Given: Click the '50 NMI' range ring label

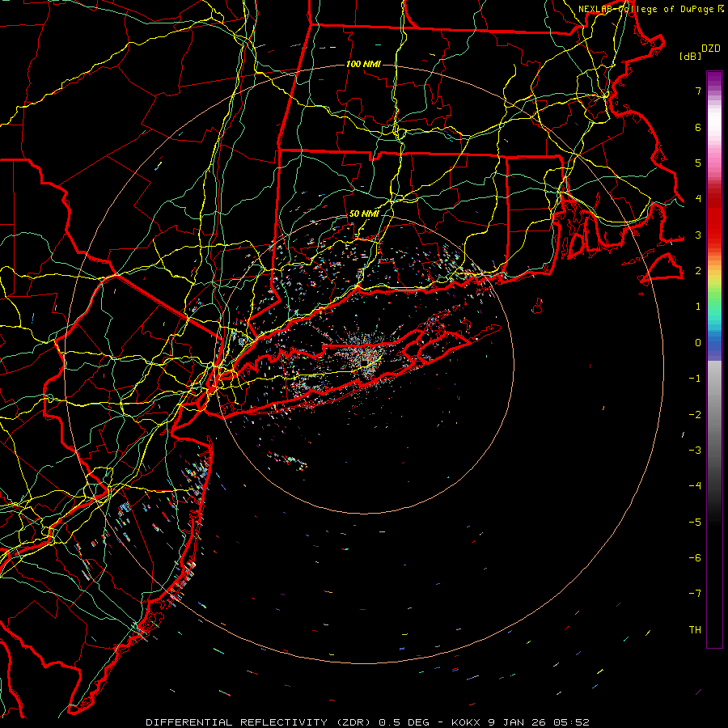Looking at the screenshot, I should click(363, 214).
